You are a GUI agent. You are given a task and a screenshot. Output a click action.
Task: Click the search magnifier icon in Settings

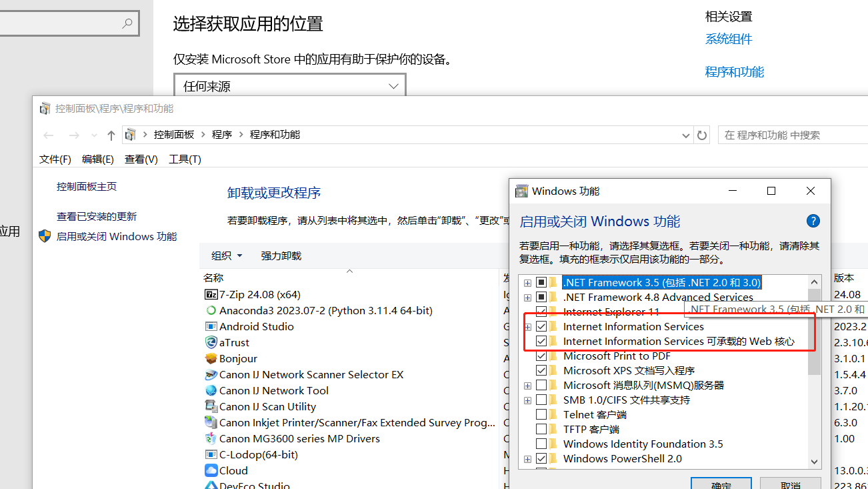(x=127, y=23)
